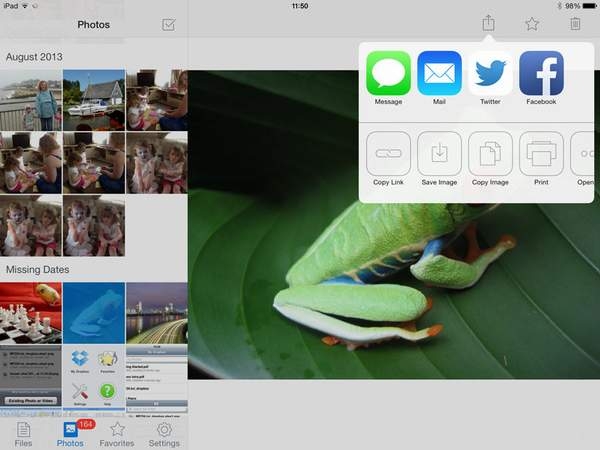The image size is (600, 450).
Task: Share via the Message app icon
Action: point(388,73)
